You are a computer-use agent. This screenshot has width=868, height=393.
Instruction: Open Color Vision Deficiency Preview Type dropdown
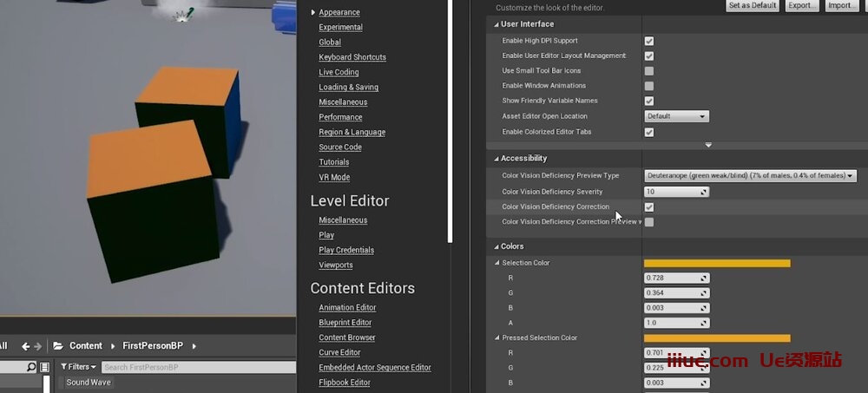tap(750, 175)
